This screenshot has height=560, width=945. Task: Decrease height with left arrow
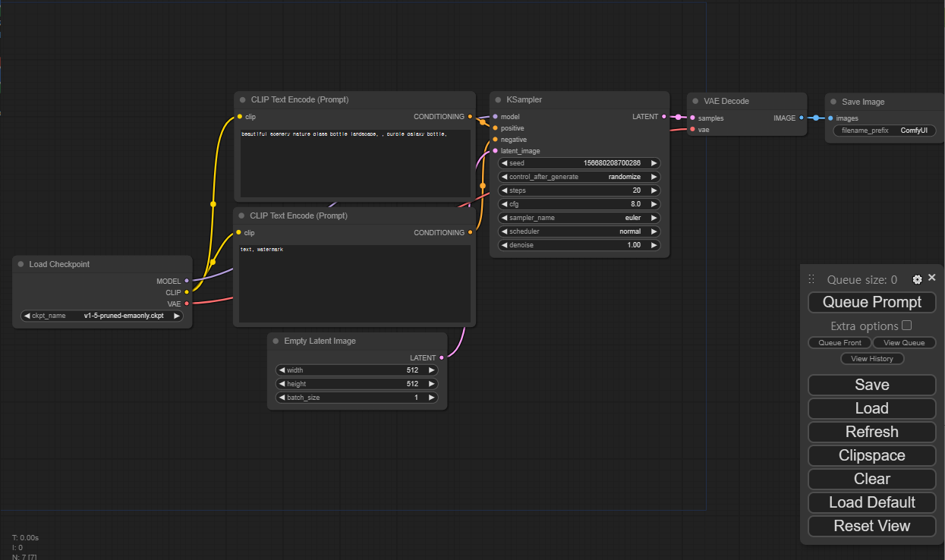[282, 384]
